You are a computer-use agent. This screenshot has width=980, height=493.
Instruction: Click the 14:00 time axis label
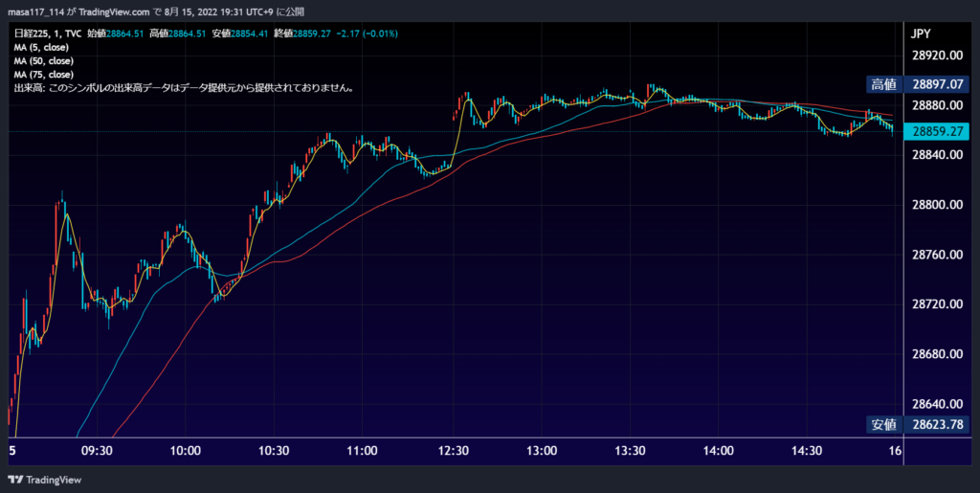tap(719, 451)
